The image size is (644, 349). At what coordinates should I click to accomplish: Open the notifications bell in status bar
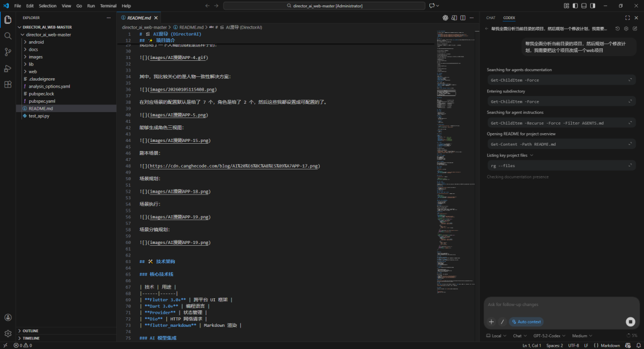pyautogui.click(x=638, y=345)
